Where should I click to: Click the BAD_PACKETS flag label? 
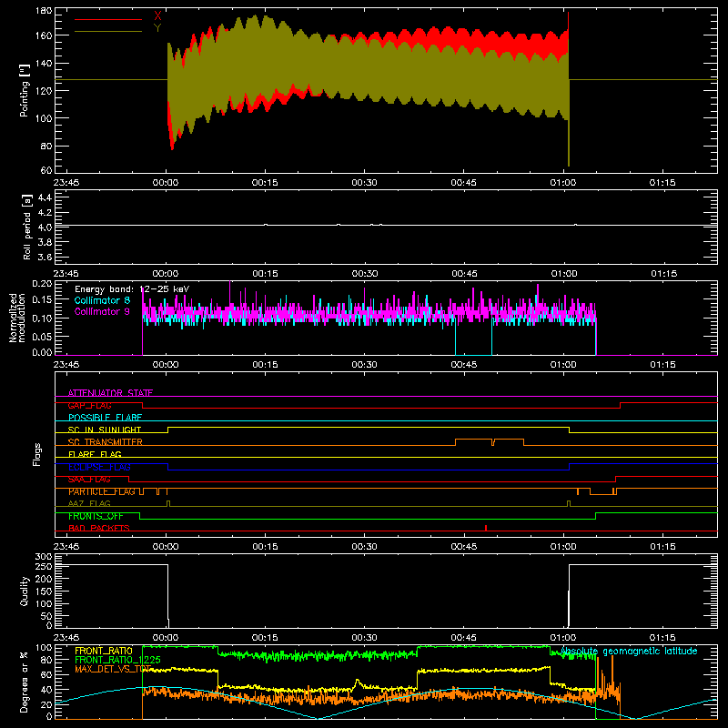(x=99, y=529)
